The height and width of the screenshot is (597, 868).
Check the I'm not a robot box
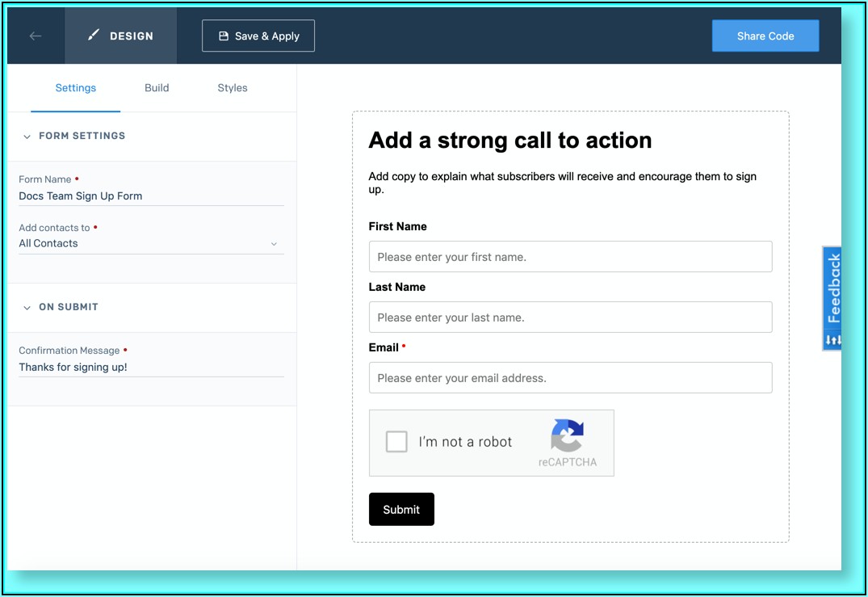click(396, 442)
